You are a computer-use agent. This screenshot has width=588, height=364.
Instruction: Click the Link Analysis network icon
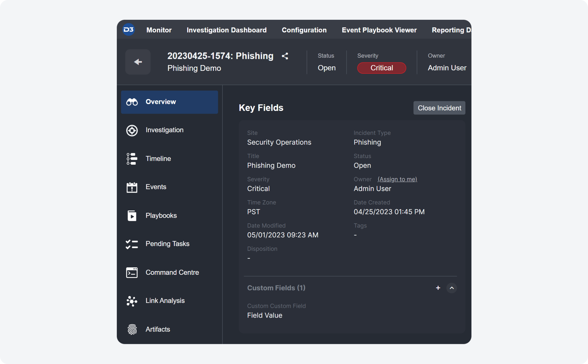point(132,301)
